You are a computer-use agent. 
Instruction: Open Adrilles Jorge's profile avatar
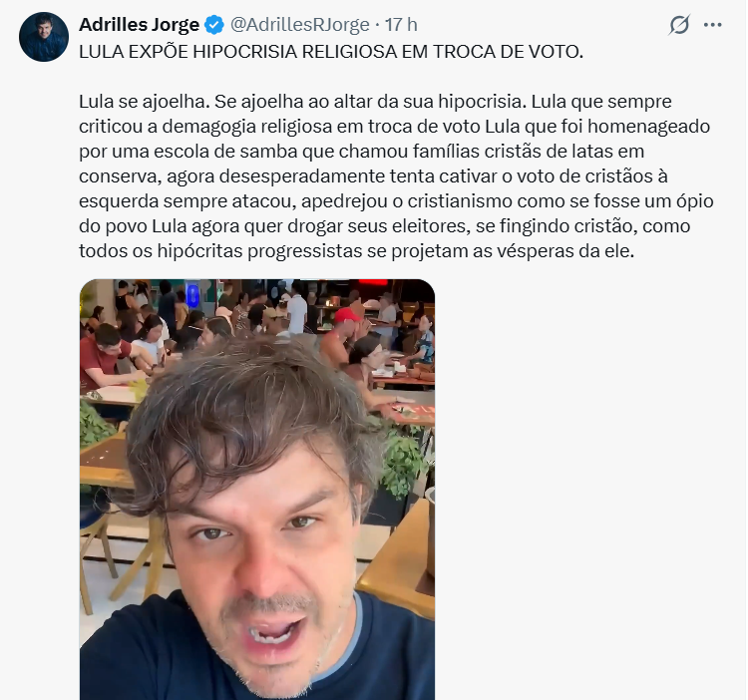pyautogui.click(x=44, y=37)
